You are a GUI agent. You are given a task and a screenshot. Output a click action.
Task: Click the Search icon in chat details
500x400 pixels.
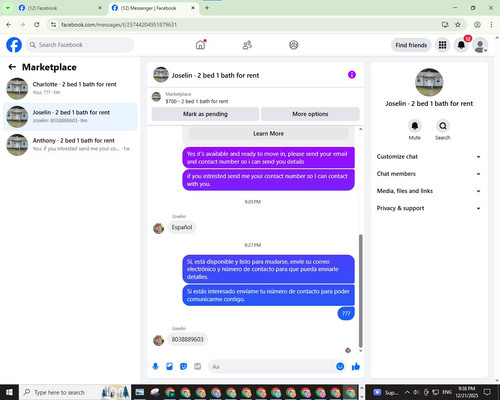pyautogui.click(x=443, y=126)
